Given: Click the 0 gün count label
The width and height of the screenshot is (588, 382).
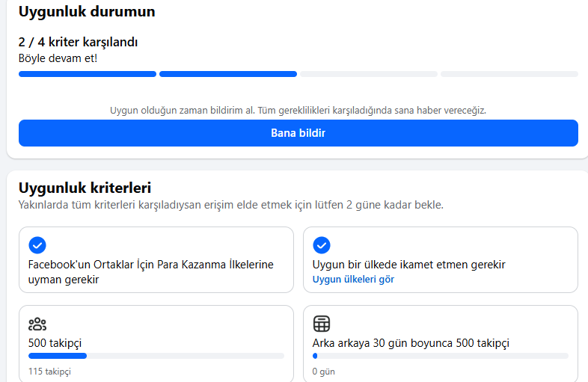Looking at the screenshot, I should (x=324, y=372).
